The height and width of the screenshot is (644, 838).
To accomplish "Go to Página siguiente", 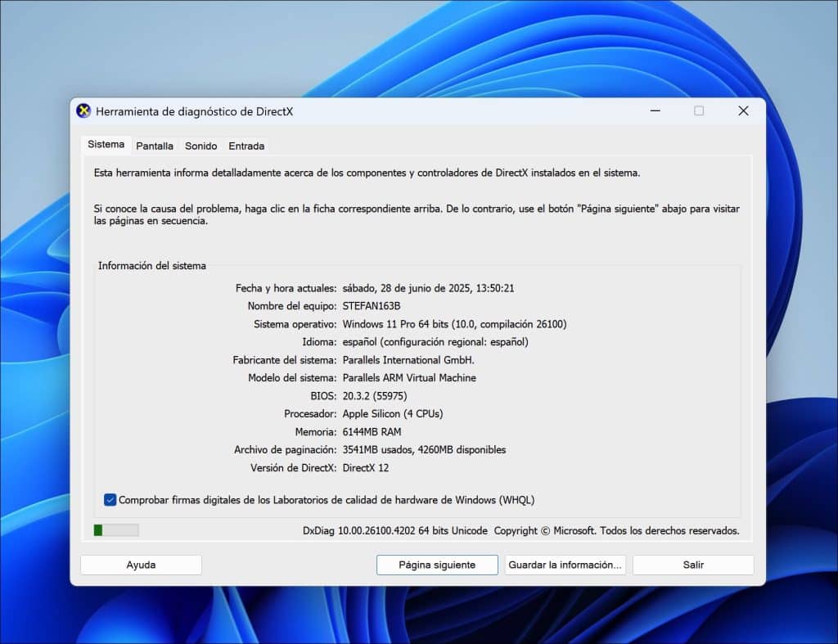I will 437,565.
